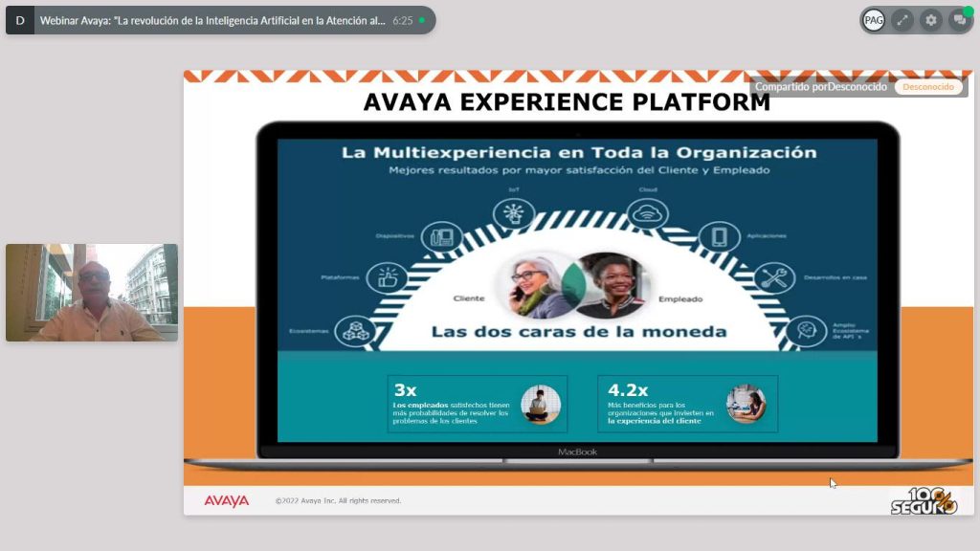Click the Dispositivos phone icon on the slide
This screenshot has width=980, height=551.
(x=442, y=237)
